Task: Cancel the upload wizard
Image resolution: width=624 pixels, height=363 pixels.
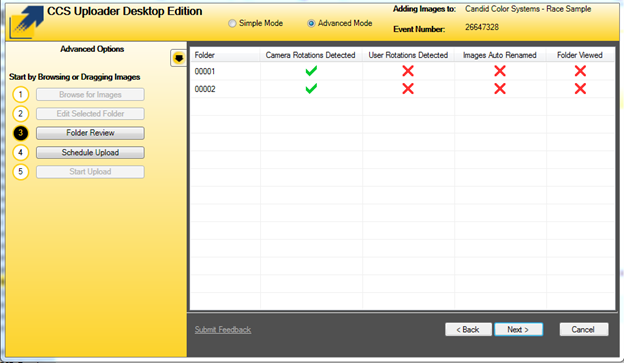Action: click(x=584, y=330)
